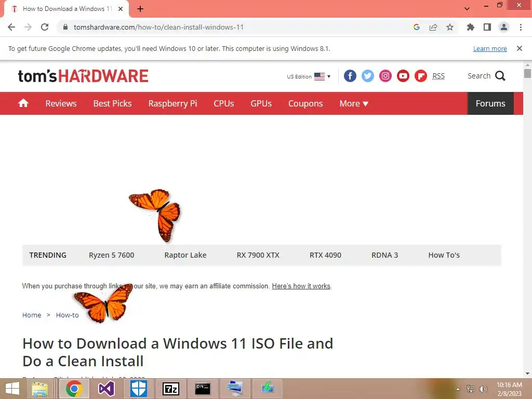
Task: Open the Chrome three-dot menu
Action: click(521, 27)
